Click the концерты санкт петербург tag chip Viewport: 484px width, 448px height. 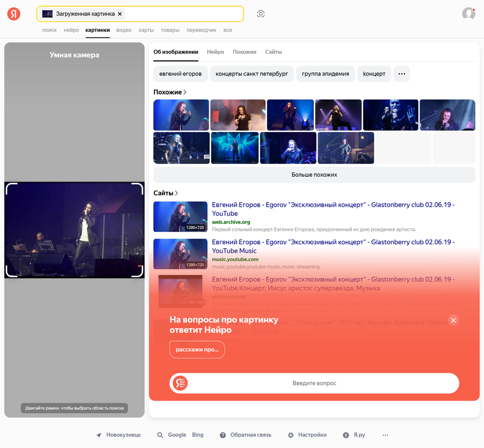click(252, 74)
